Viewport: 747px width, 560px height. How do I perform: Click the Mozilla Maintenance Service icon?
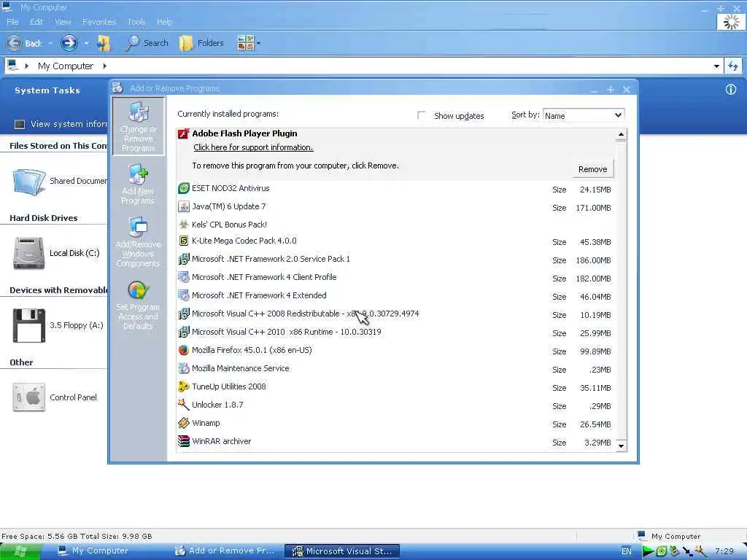[x=183, y=368]
